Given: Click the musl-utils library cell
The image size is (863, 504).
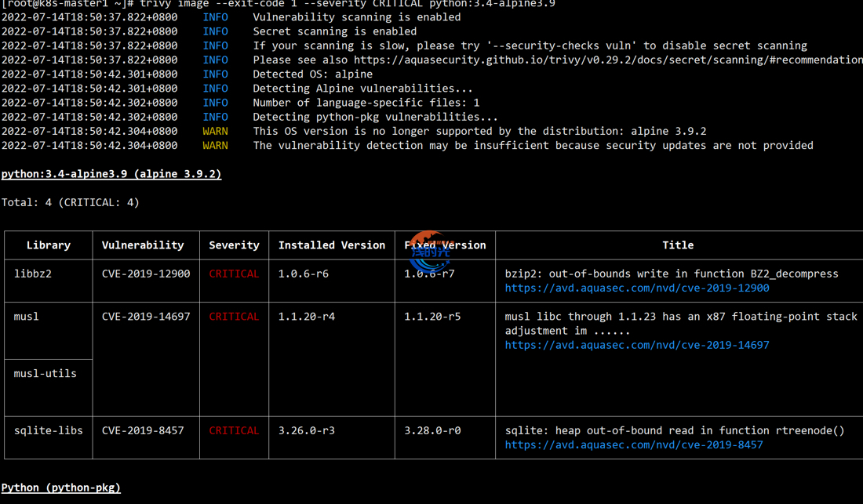Looking at the screenshot, I should coord(46,373).
